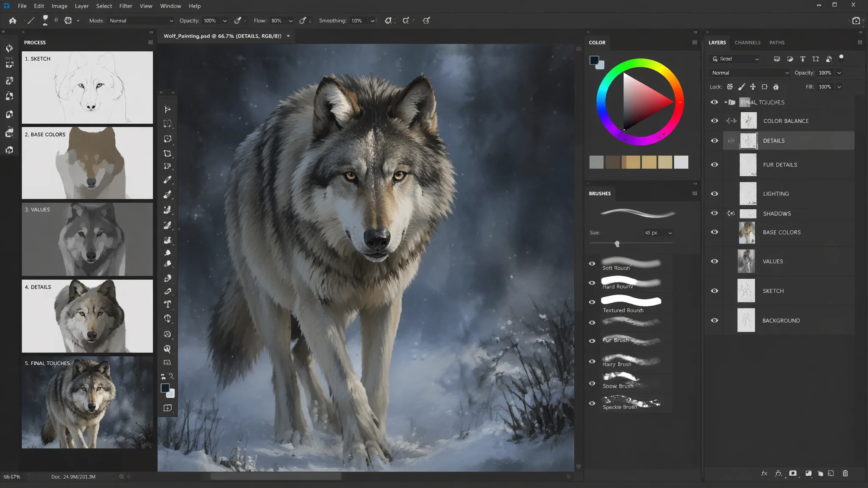Open the layer Opacity dropdown arrow
868x488 pixels.
839,73
